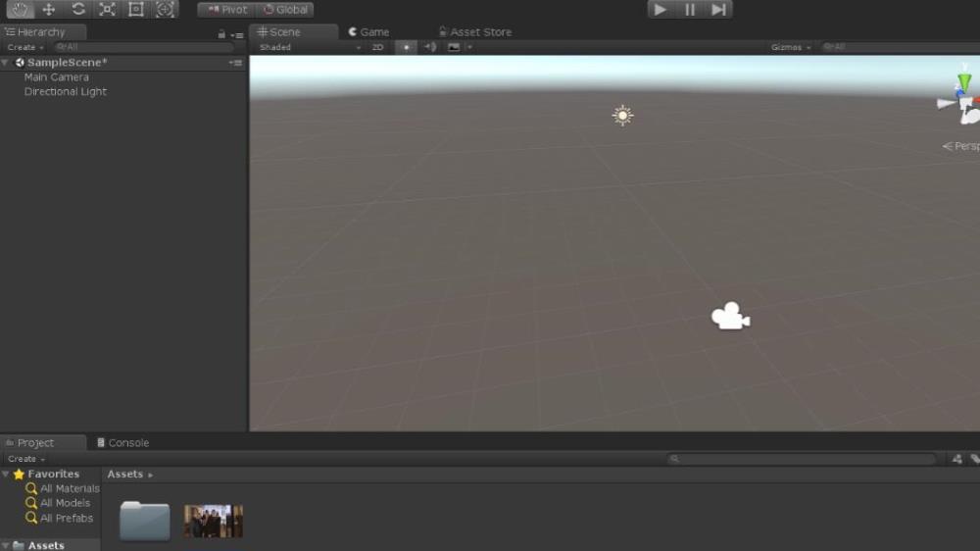
Task: Start Play mode
Action: pos(660,10)
